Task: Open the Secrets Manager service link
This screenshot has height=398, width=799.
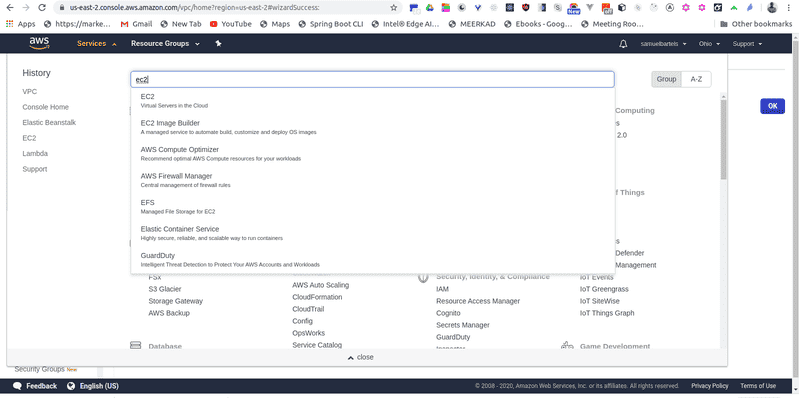Action: [463, 325]
